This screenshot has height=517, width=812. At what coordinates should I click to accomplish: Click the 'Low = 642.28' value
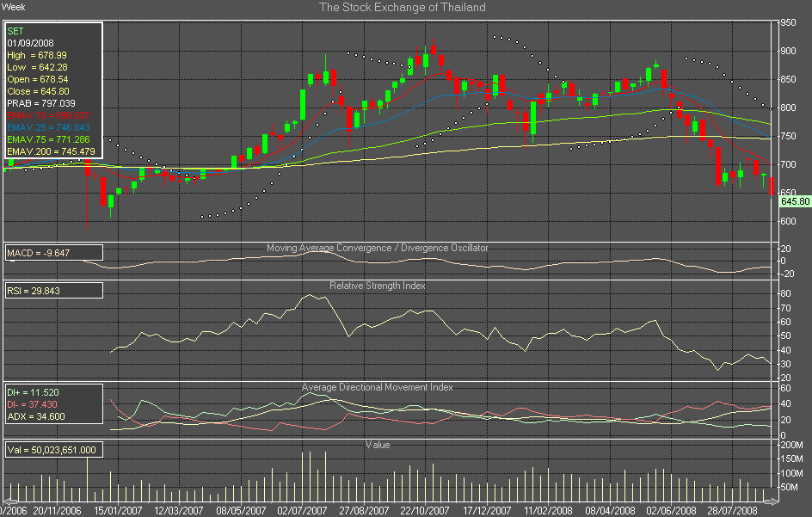37,67
